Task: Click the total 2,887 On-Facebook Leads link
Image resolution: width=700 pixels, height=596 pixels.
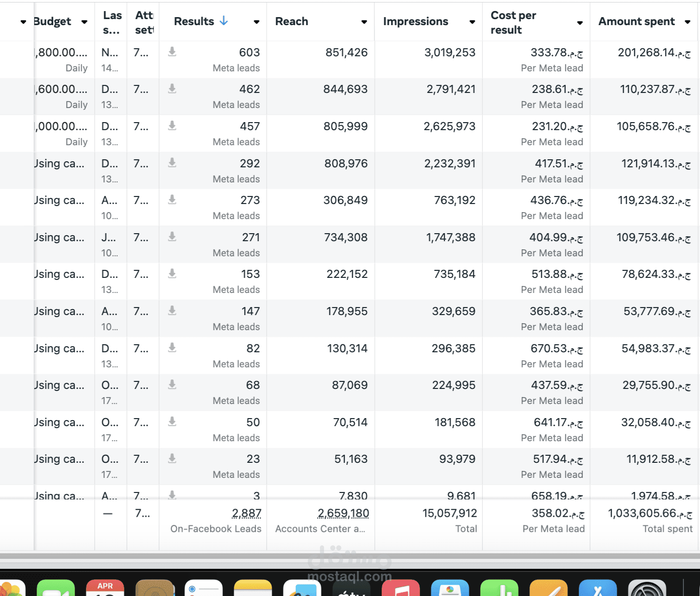Action: click(x=246, y=513)
